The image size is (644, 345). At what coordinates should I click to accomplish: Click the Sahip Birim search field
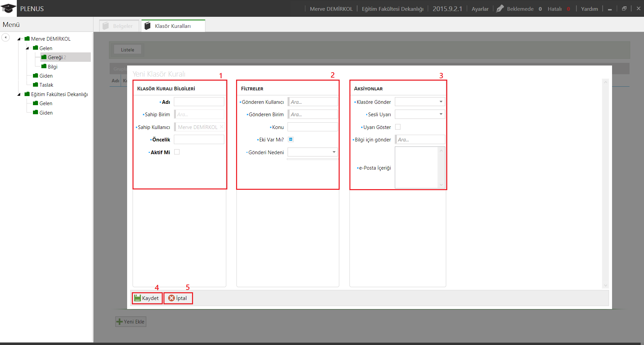tap(199, 114)
